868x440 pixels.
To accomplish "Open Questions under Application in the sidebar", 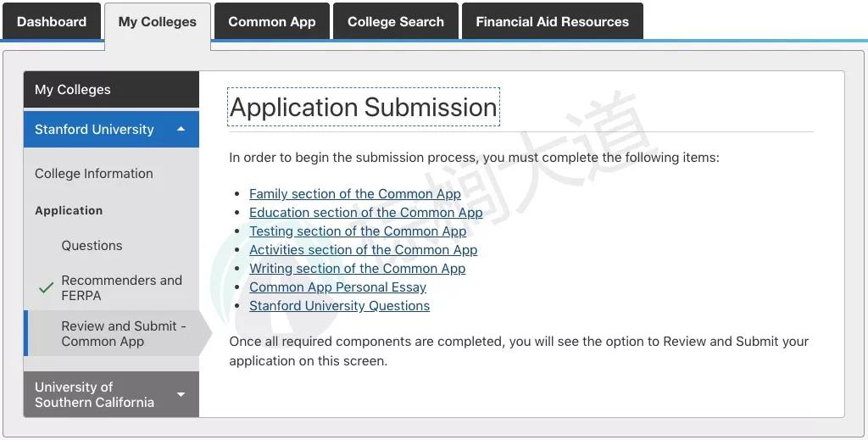I will coord(92,246).
